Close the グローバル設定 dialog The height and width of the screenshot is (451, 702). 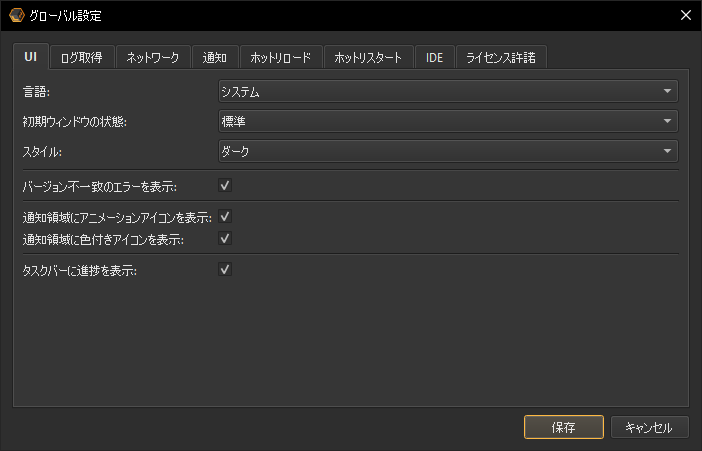685,15
